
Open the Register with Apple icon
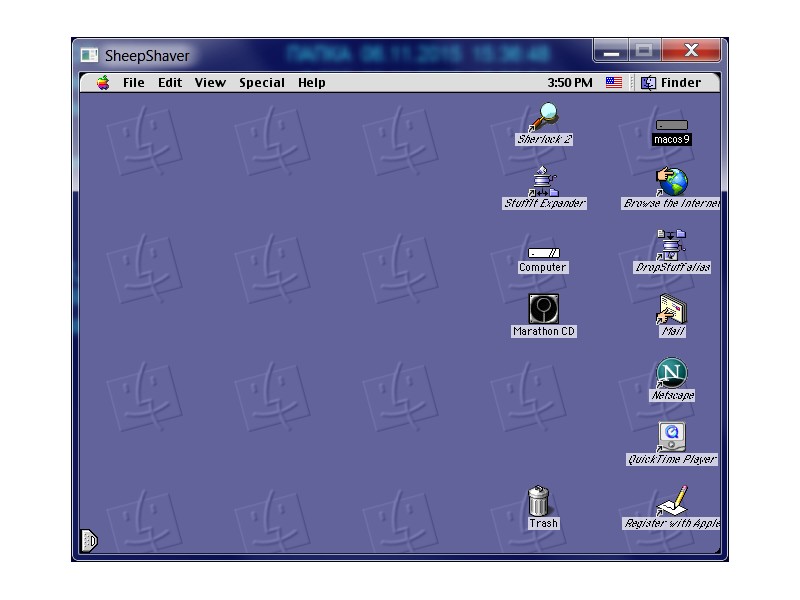click(x=672, y=501)
